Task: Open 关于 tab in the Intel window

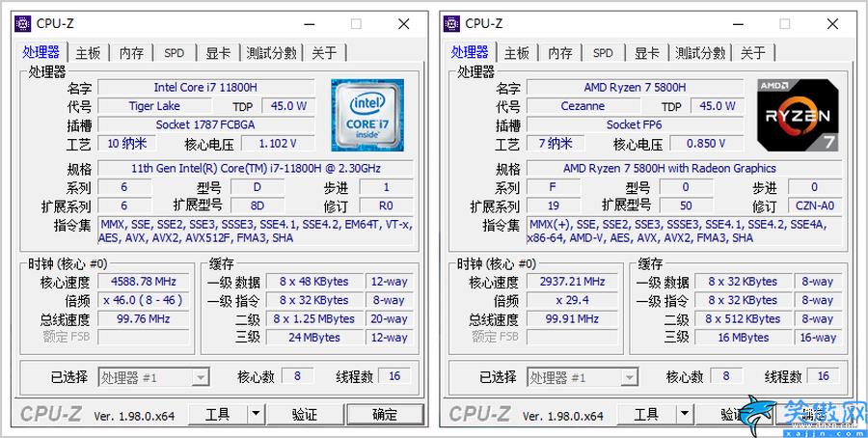Action: [324, 53]
